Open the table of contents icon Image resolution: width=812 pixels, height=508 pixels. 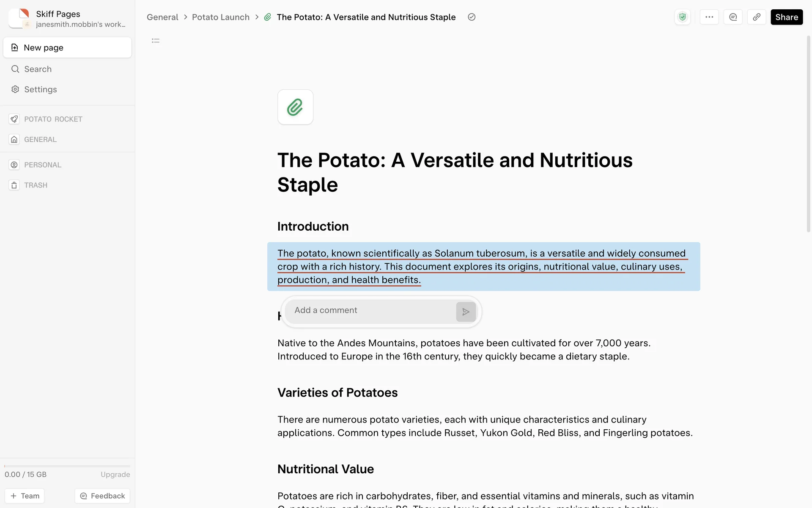pos(156,41)
